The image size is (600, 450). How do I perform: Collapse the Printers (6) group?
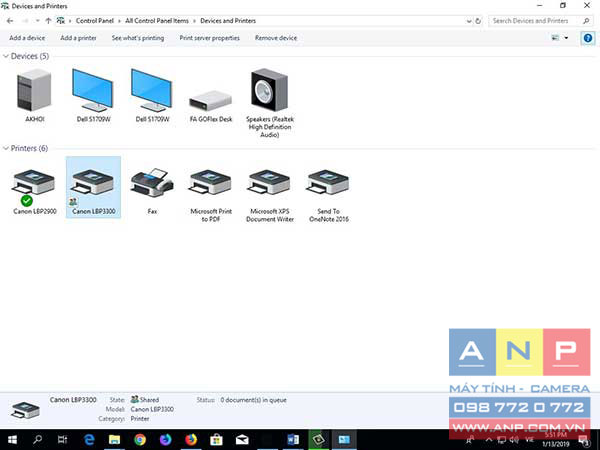pyautogui.click(x=6, y=148)
